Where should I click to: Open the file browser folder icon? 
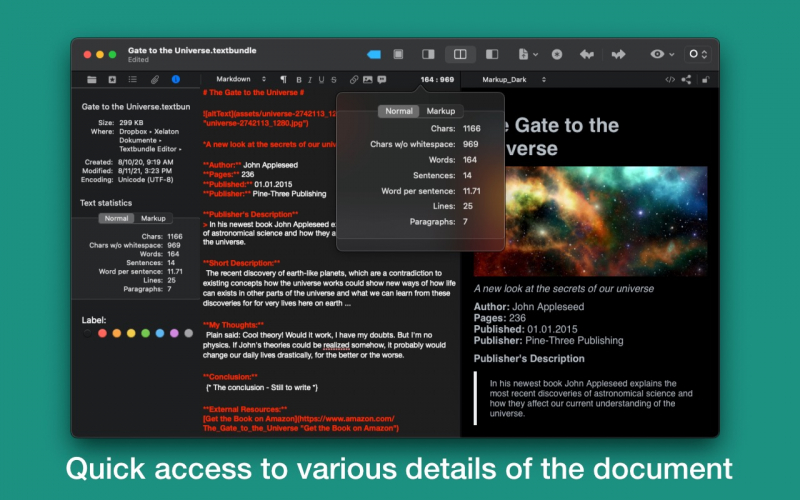pyautogui.click(x=92, y=79)
